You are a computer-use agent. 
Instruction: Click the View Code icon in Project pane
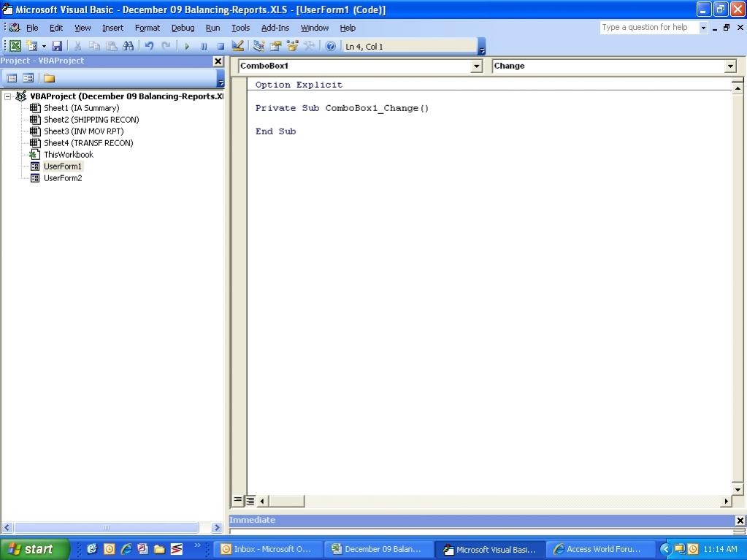pos(12,78)
